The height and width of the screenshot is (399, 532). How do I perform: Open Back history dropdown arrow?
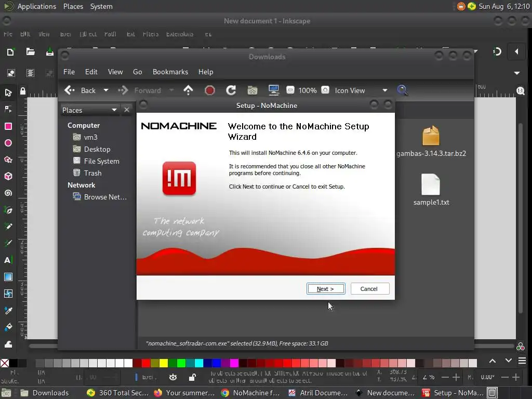click(106, 90)
